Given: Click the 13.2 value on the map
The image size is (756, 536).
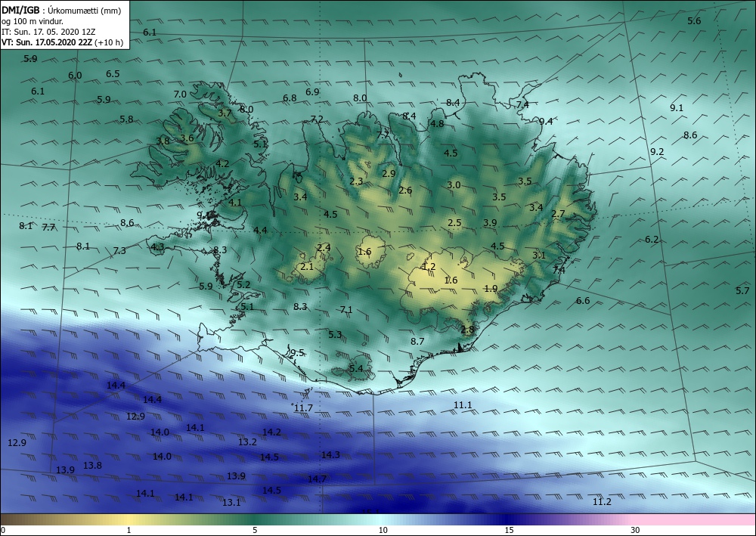Looking at the screenshot, I should pyautogui.click(x=247, y=441).
